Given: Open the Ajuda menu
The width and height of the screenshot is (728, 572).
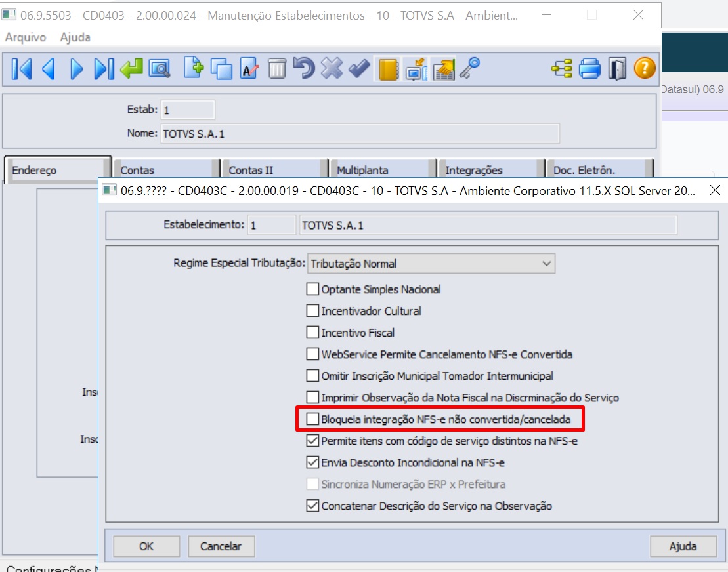Looking at the screenshot, I should (75, 37).
